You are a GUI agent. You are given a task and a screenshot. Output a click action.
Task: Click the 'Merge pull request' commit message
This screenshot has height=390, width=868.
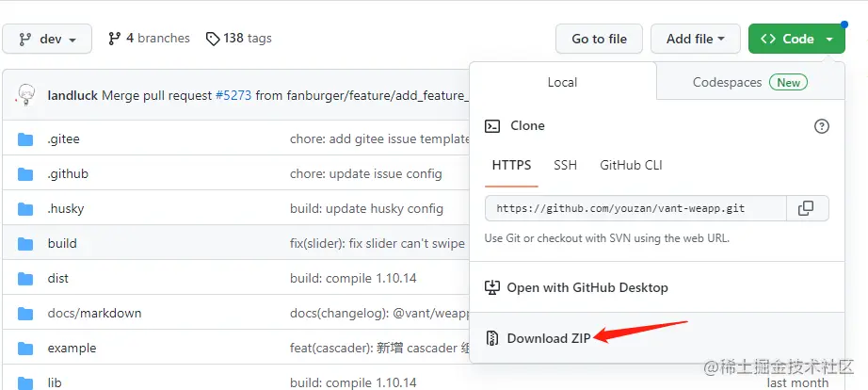pos(157,95)
